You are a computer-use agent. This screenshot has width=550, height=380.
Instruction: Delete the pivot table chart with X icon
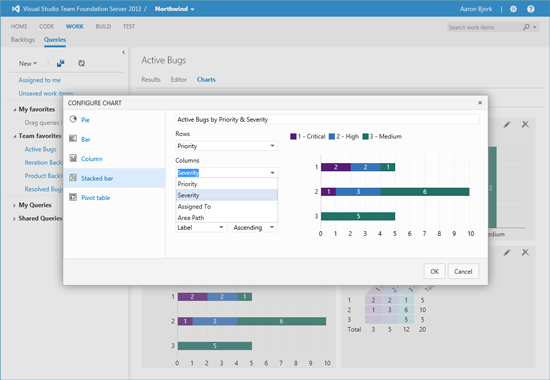pos(525,252)
